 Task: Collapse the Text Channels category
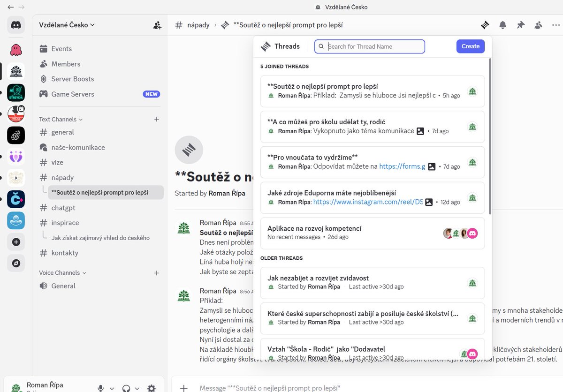pos(61,120)
